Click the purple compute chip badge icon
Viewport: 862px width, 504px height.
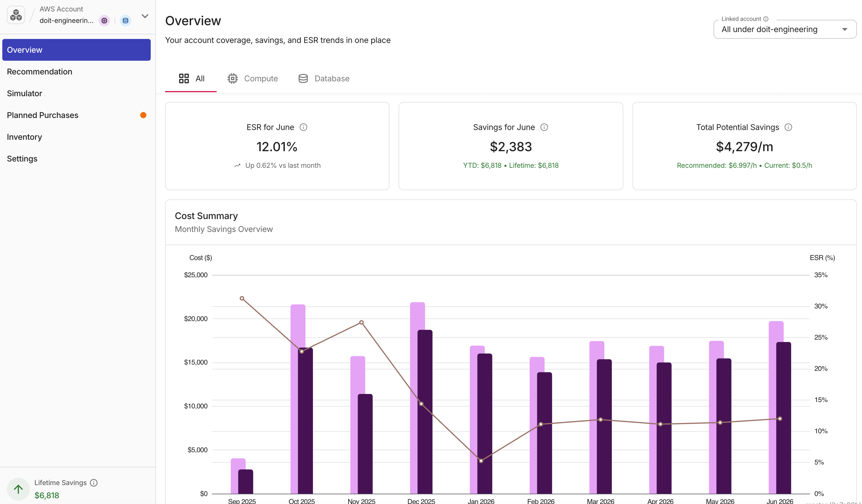pos(104,21)
